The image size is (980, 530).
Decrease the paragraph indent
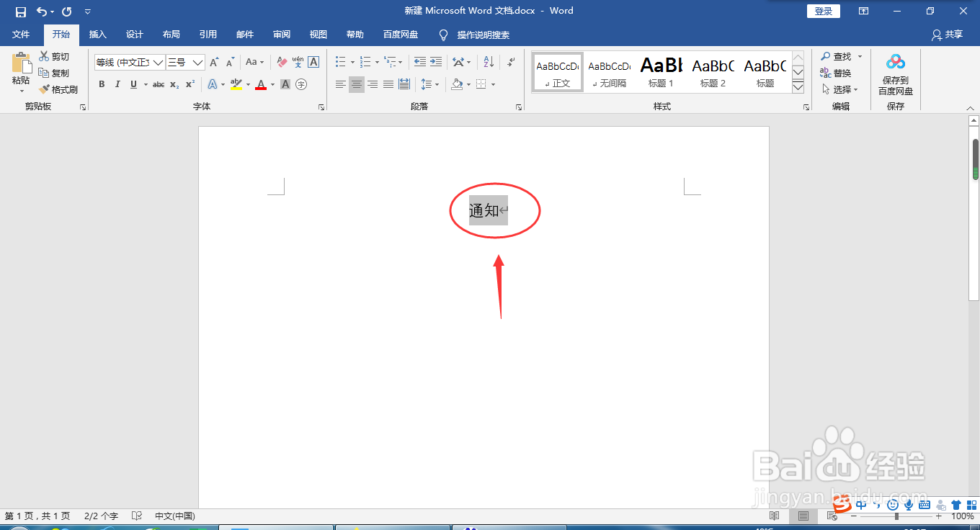point(420,63)
